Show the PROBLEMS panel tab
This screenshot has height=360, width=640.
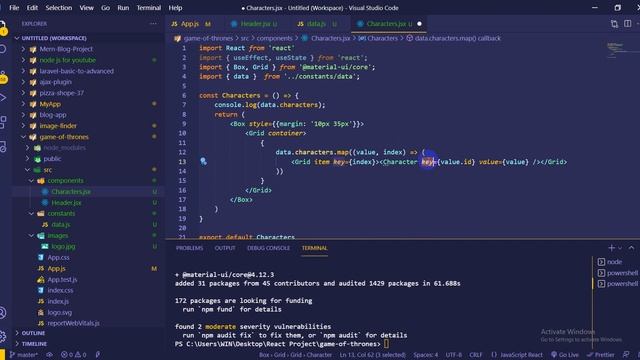(189, 248)
